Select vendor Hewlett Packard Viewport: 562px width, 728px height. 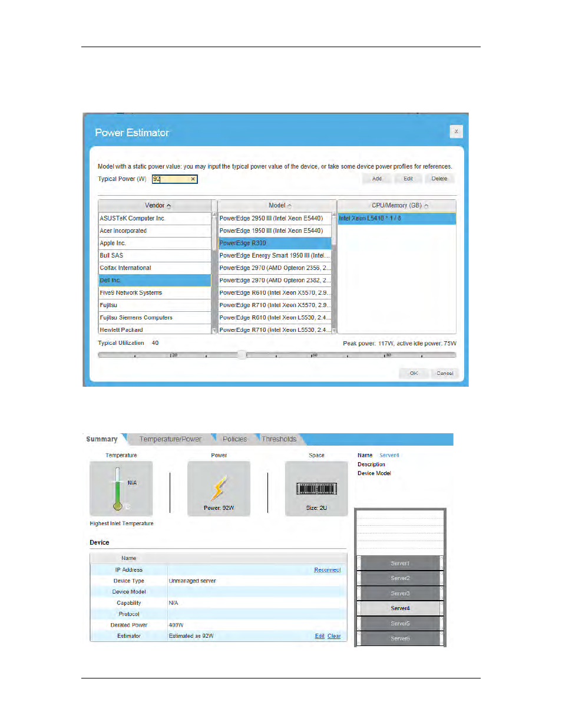(154, 330)
